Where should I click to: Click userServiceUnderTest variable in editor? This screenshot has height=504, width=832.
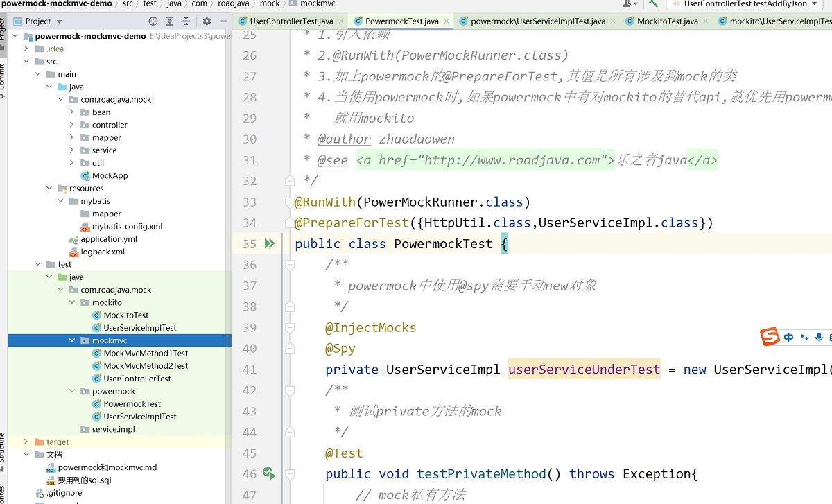click(584, 370)
